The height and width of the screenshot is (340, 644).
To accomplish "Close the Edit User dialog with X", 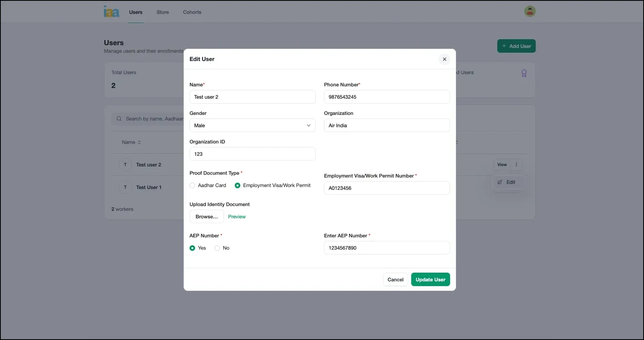I will tap(444, 59).
